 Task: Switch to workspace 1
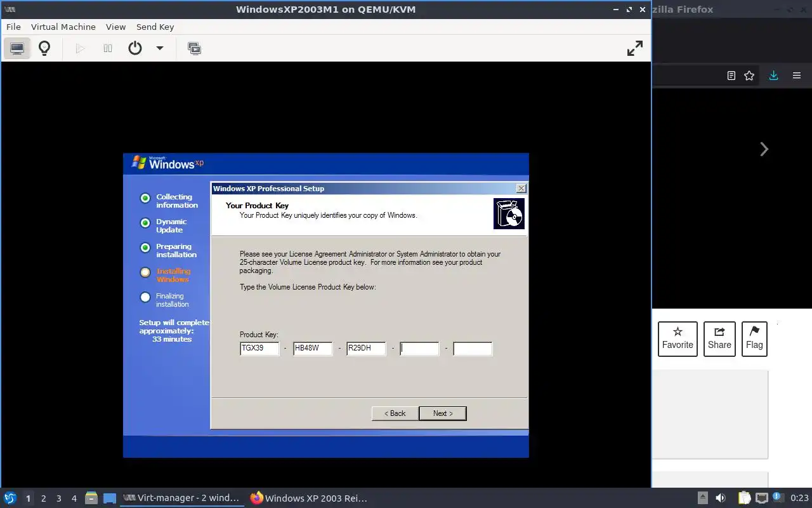[28, 498]
